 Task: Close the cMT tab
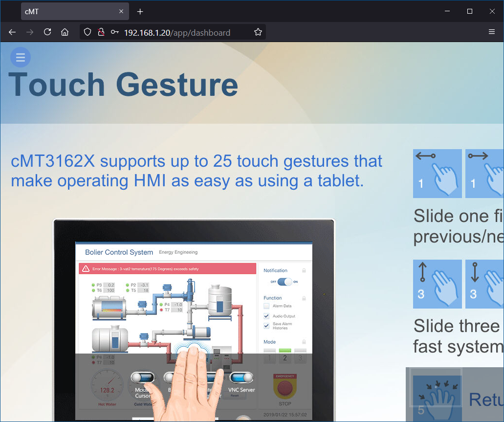point(121,11)
